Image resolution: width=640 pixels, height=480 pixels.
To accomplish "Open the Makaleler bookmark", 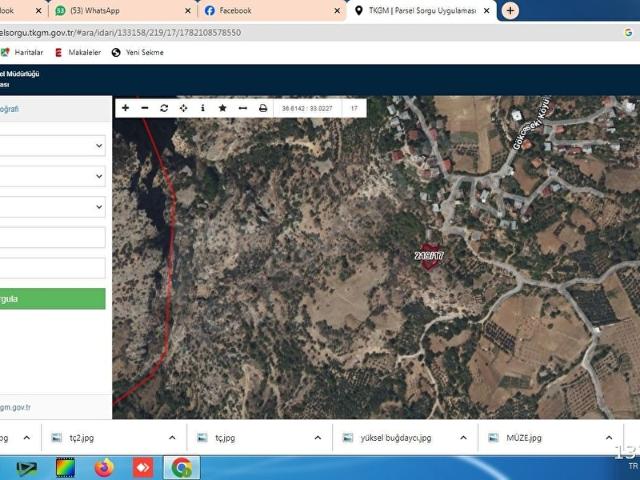I will tap(78, 52).
